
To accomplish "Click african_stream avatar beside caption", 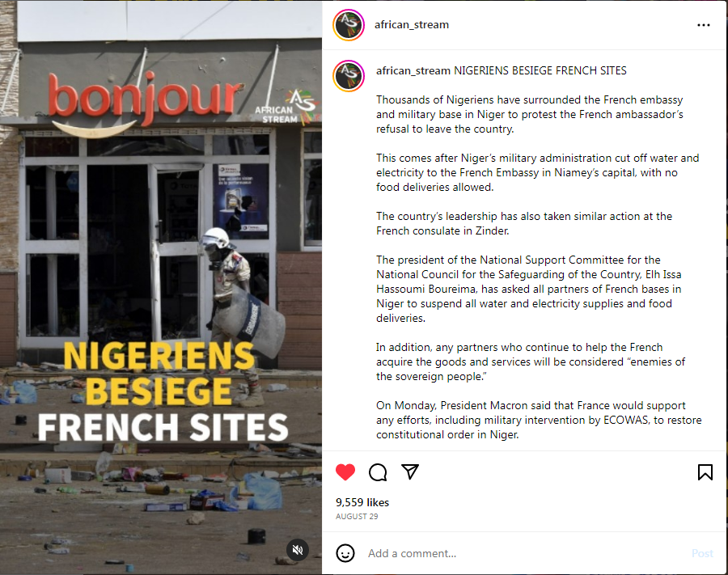I will (x=349, y=76).
